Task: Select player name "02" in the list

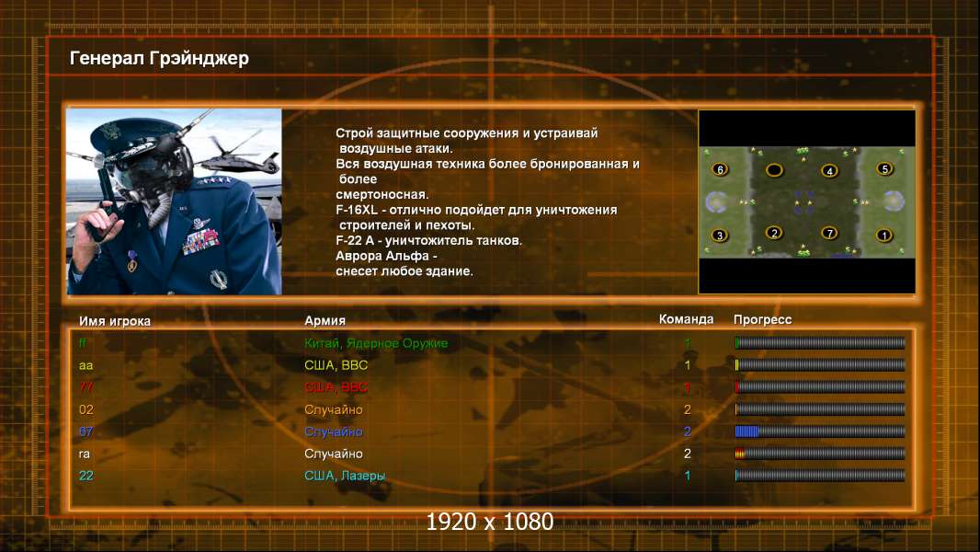Action: (86, 409)
